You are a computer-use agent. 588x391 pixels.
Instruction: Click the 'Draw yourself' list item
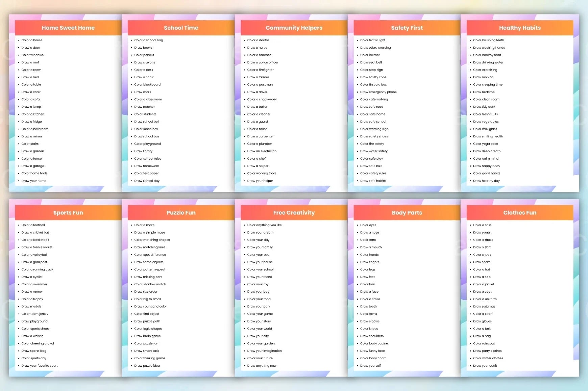370,366
